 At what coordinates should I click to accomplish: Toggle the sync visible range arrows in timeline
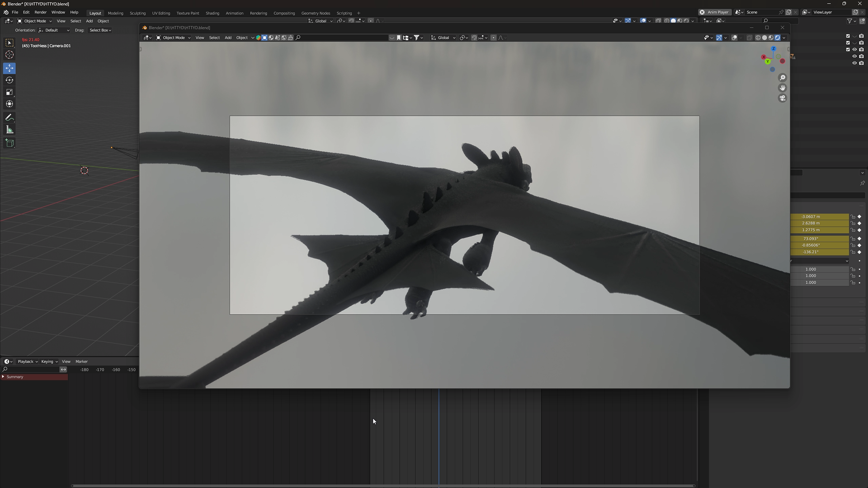pos(63,370)
